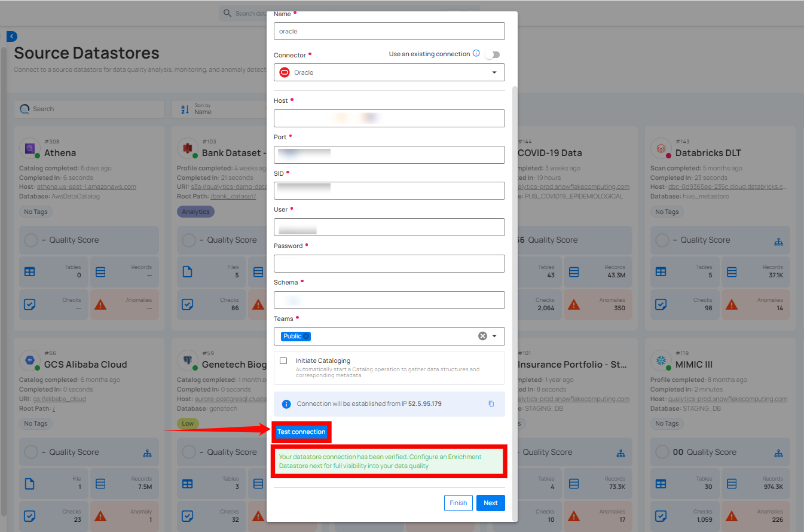The height and width of the screenshot is (532, 804).
Task: Click the GCS Alibaba Cloud File icon
Action: click(30, 484)
